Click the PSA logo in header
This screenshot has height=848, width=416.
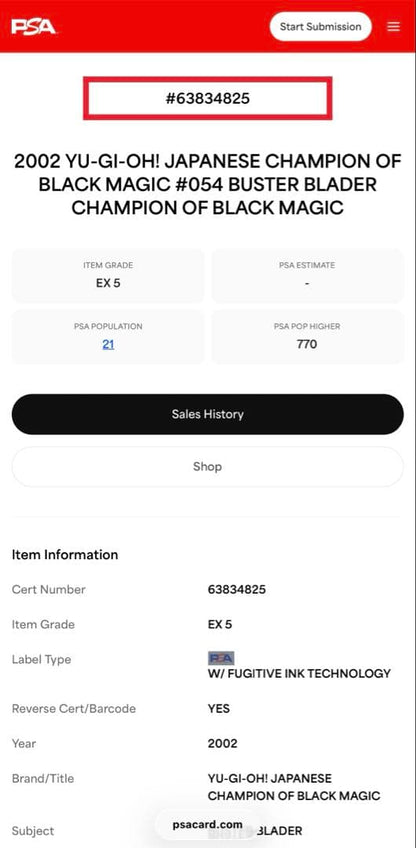coord(34,26)
